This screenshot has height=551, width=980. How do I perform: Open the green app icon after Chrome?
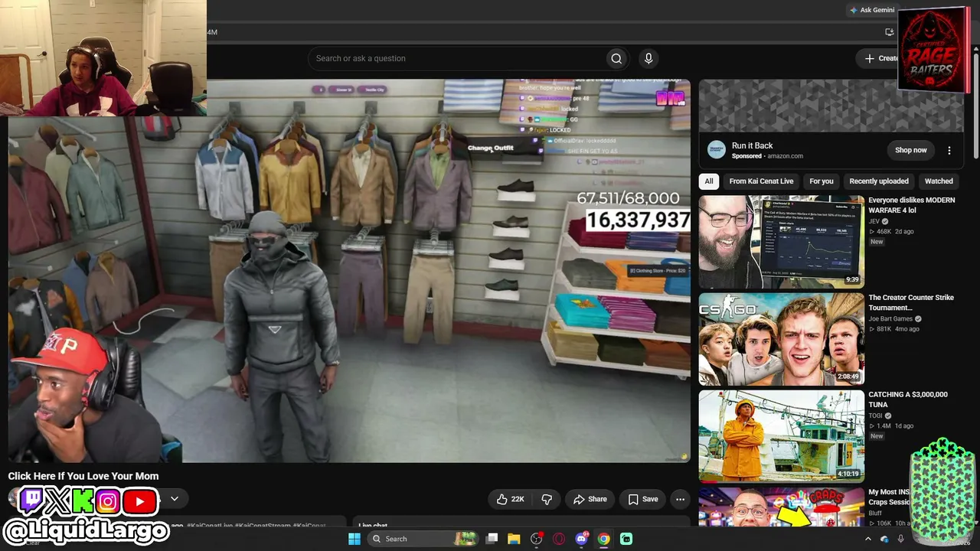pyautogui.click(x=626, y=539)
